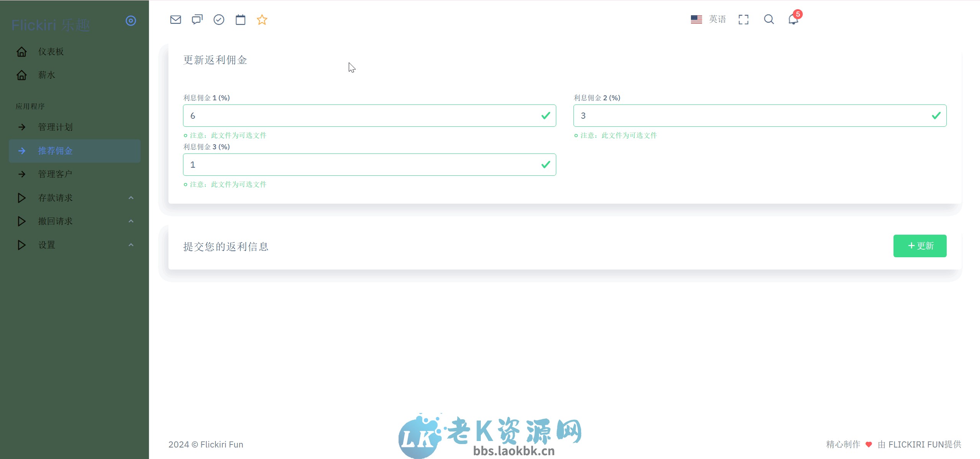The image size is (980, 459).
Task: Click the 薪水 house icon
Action: click(x=21, y=75)
